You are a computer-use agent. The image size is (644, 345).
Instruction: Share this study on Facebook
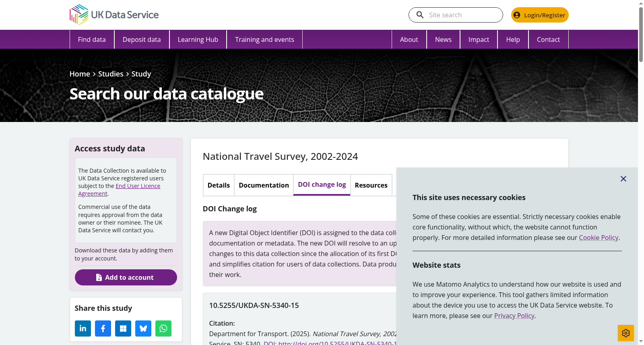[x=103, y=328]
